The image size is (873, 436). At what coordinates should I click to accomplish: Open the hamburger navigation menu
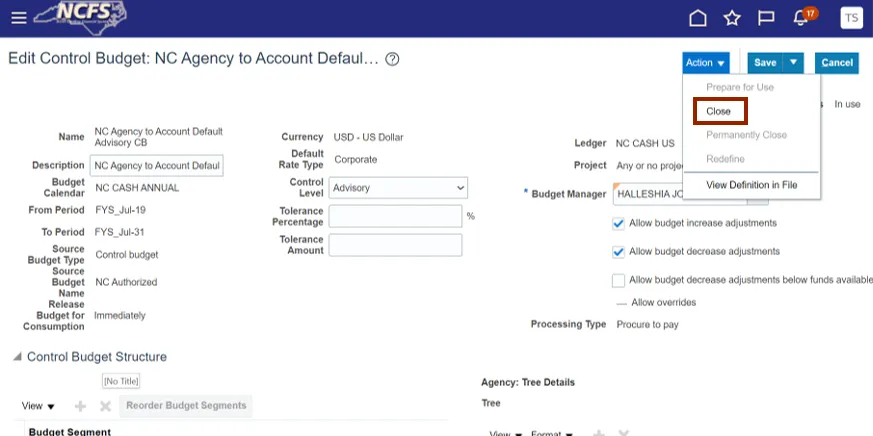(x=18, y=18)
